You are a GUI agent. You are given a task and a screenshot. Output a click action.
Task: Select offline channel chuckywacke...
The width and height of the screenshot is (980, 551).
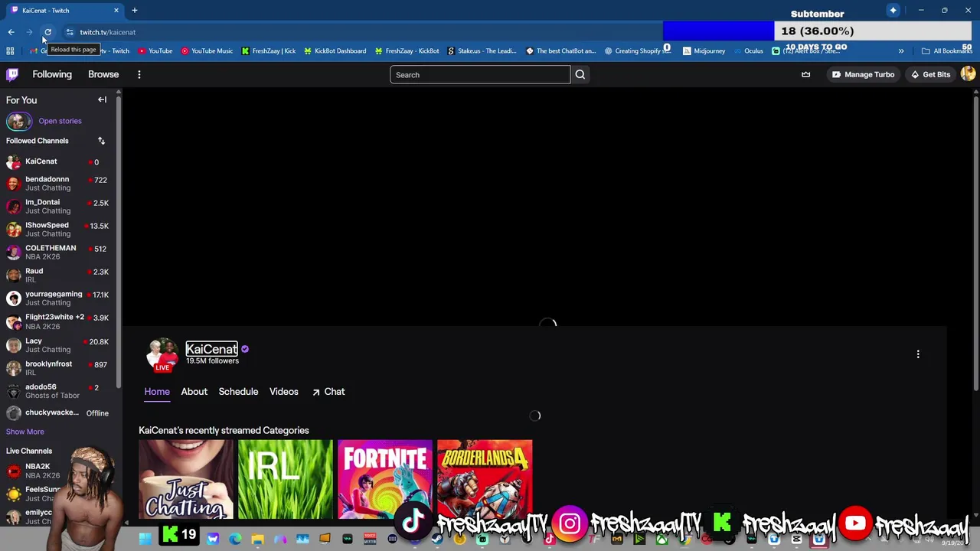coord(58,413)
